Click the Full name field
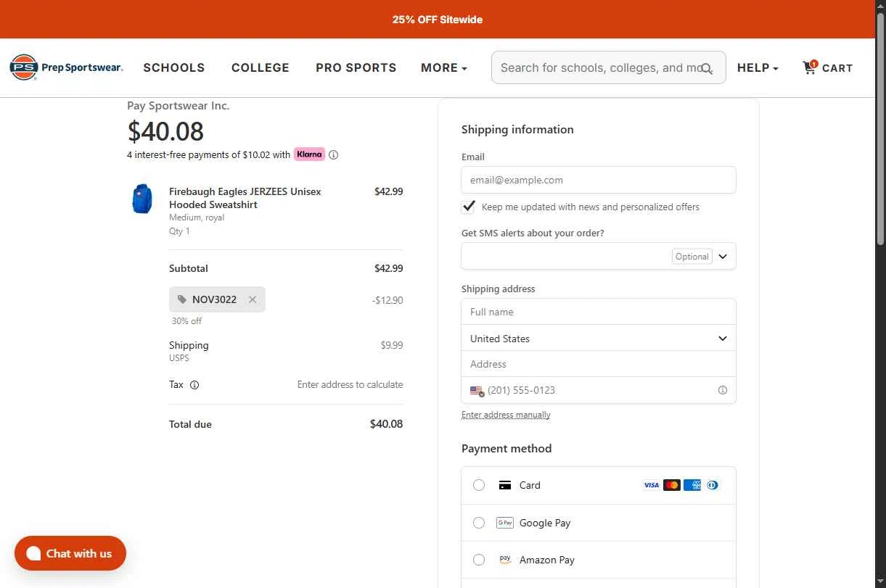 pyautogui.click(x=599, y=312)
